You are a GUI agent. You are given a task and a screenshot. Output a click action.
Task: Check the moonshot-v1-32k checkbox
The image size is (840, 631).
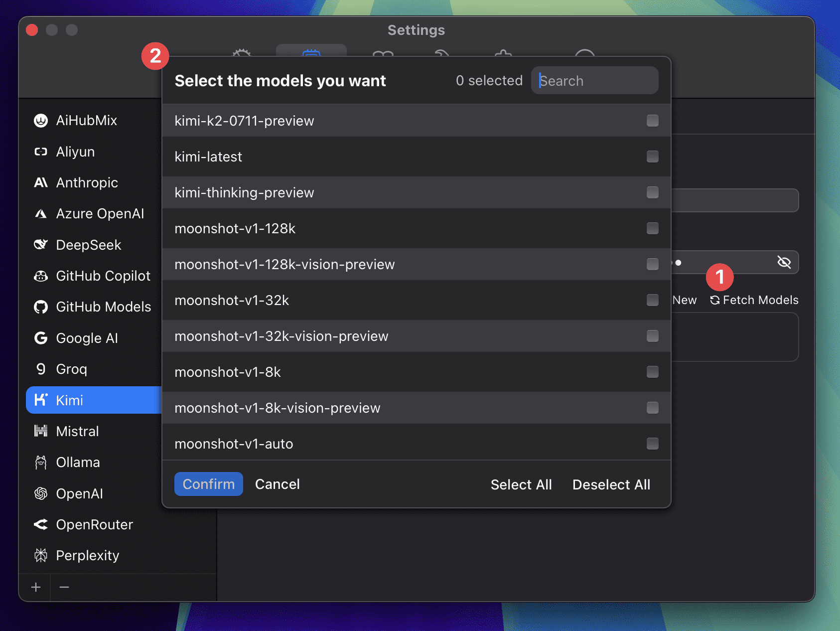[x=653, y=300]
